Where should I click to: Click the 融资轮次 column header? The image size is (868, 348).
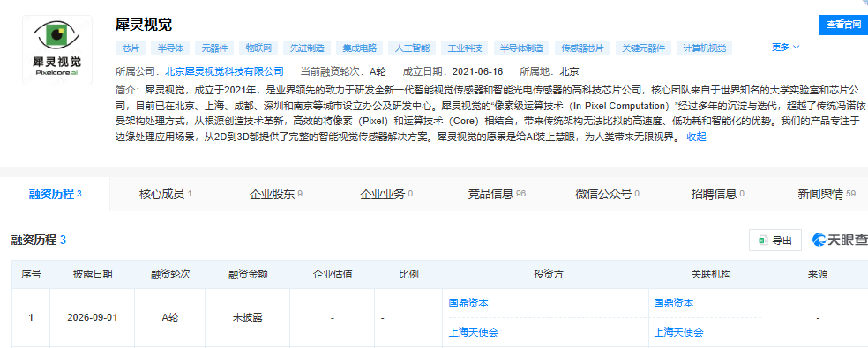(170, 274)
